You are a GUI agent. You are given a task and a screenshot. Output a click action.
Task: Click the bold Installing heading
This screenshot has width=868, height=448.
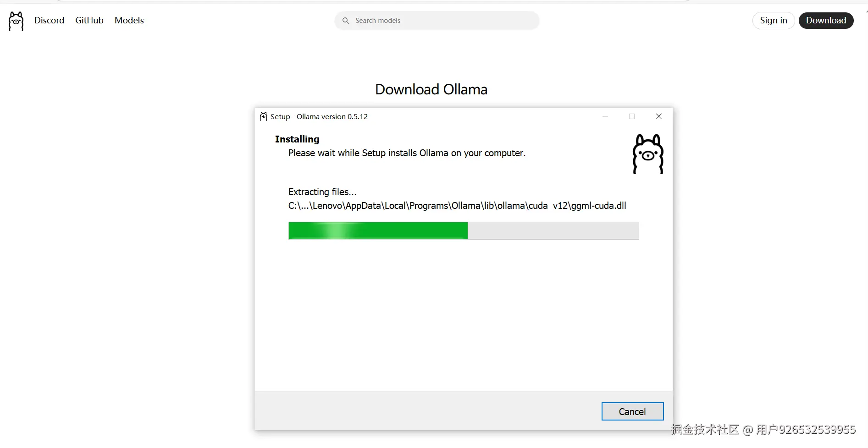297,139
